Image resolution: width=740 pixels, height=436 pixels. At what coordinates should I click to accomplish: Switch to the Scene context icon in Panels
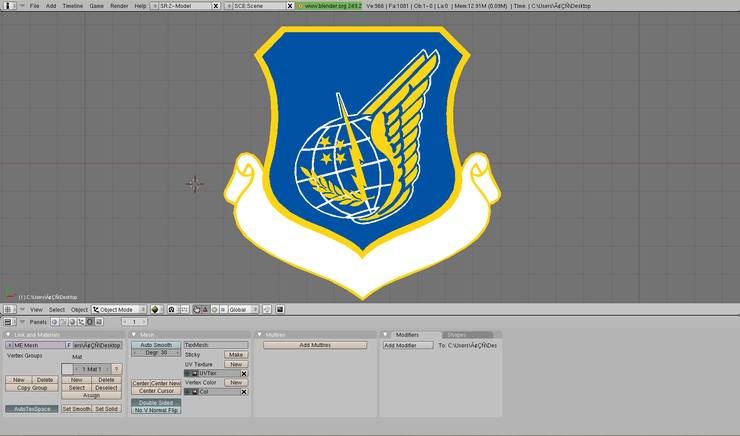pos(99,322)
